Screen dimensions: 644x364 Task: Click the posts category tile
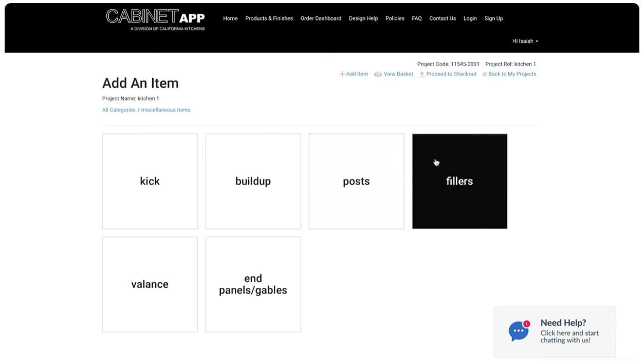tap(356, 181)
